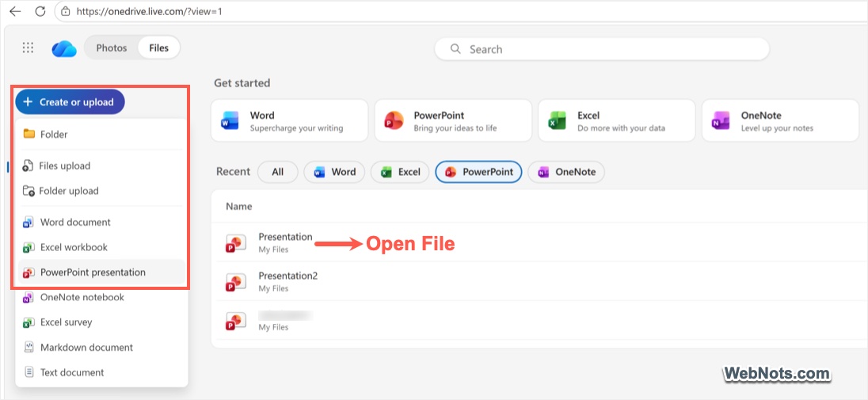Filter recent files by OneNote
The image size is (868, 400).
coord(566,172)
